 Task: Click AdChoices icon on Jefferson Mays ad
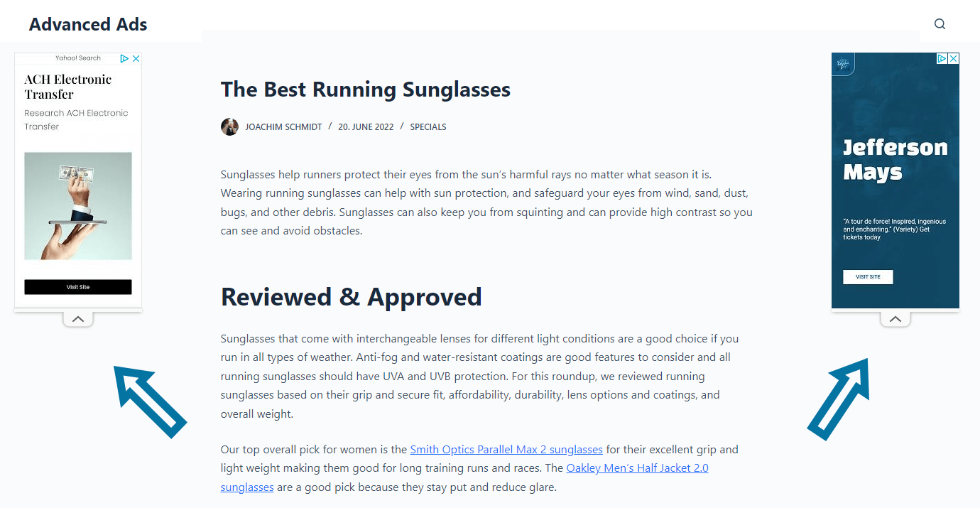click(942, 58)
